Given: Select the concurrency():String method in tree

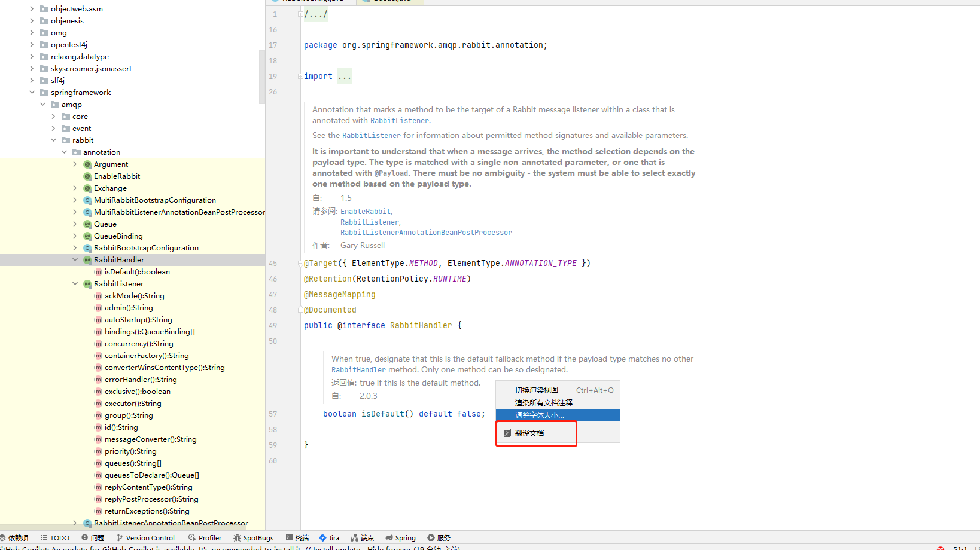Looking at the screenshot, I should pyautogui.click(x=139, y=344).
